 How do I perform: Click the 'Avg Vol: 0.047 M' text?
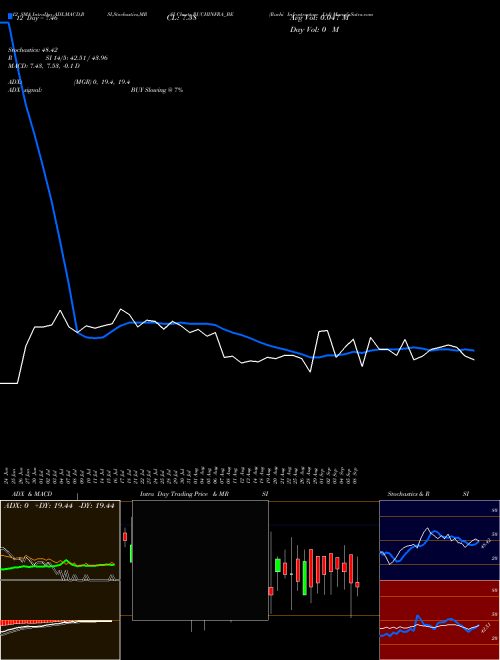pos(319,18)
